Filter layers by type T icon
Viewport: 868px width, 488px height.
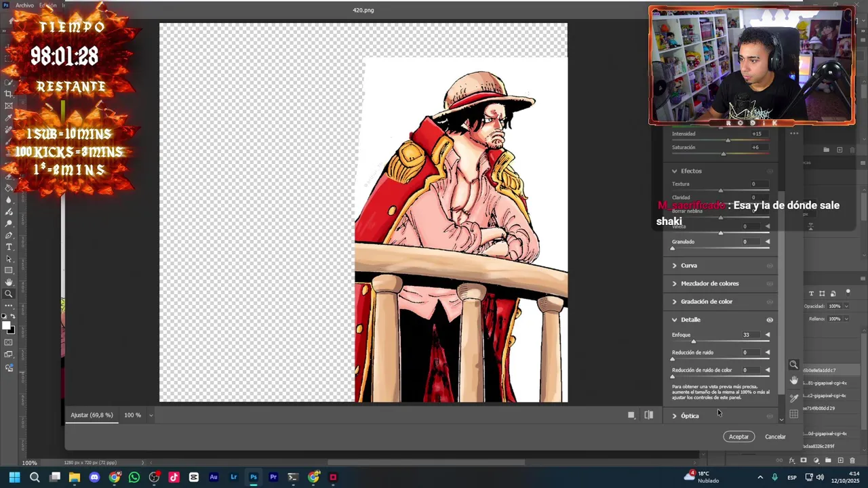tap(812, 293)
